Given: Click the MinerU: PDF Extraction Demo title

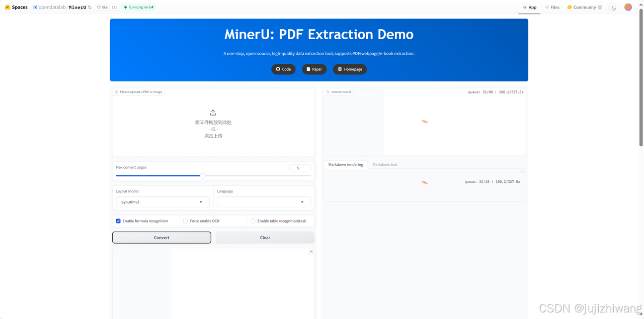Looking at the screenshot, I should [319, 34].
